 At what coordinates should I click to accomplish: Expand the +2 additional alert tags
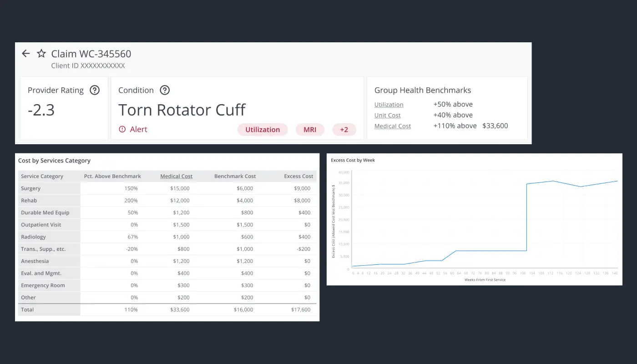(344, 129)
